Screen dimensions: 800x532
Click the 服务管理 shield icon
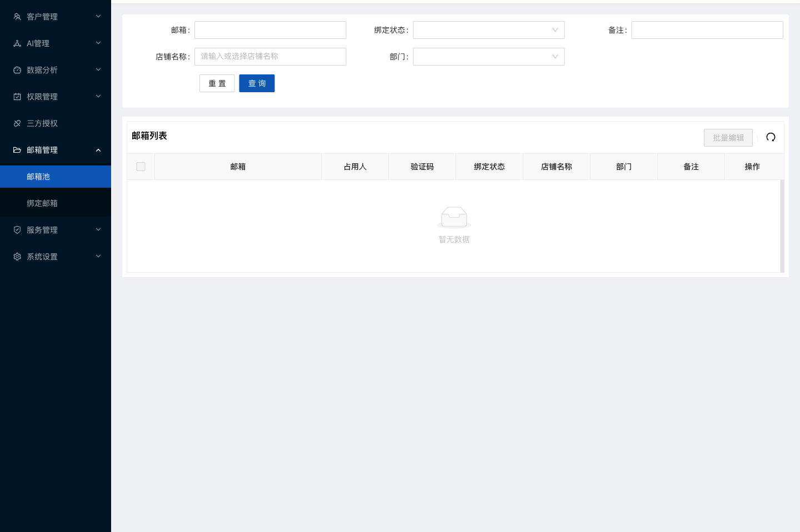[x=17, y=230]
